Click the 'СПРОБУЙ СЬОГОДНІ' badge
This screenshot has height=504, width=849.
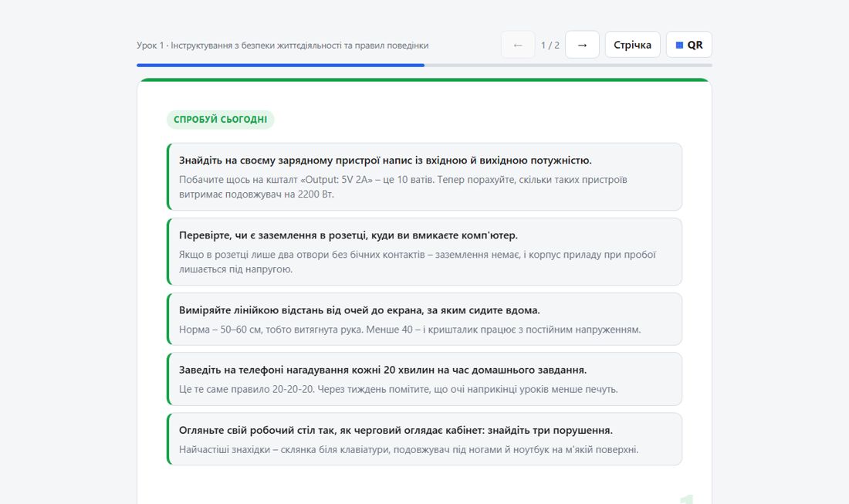[x=221, y=119]
